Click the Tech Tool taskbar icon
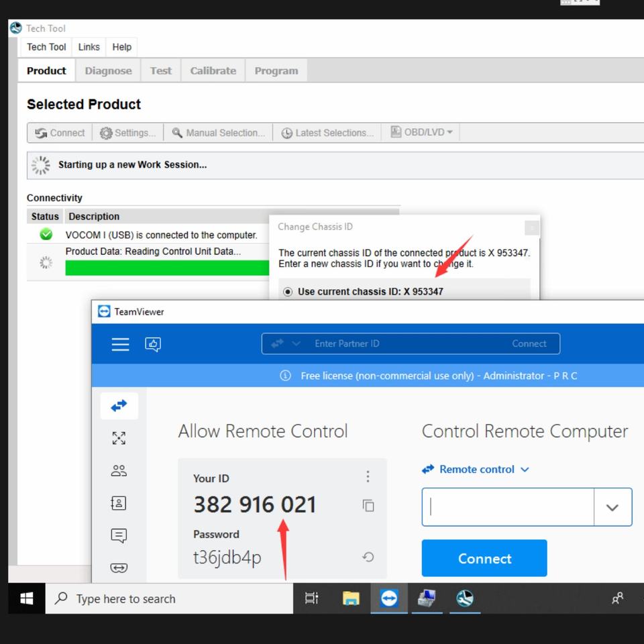 (x=465, y=598)
